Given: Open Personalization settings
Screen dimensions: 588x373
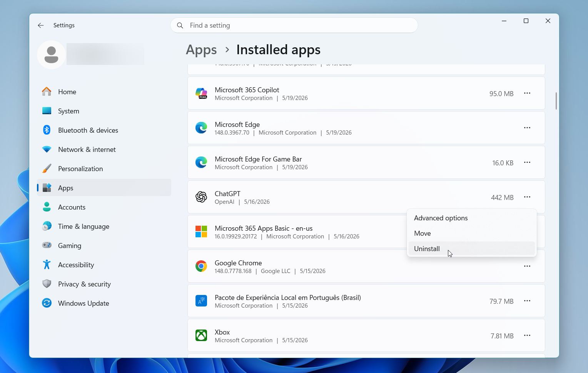Looking at the screenshot, I should click(x=104, y=168).
